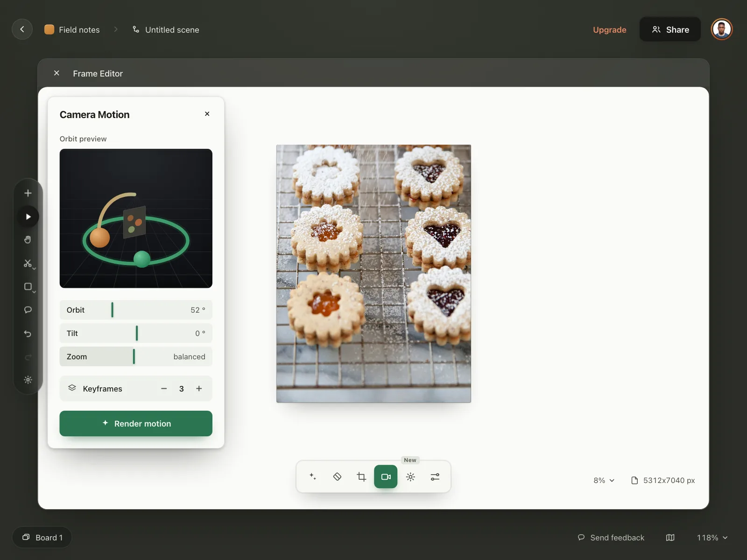Viewport: 747px width, 560px height.
Task: Close the Frame Editor with the X
Action: click(56, 73)
